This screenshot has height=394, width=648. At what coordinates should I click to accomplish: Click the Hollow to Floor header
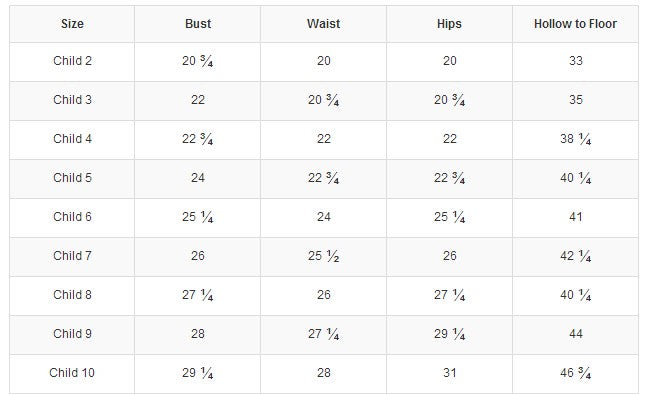(575, 24)
